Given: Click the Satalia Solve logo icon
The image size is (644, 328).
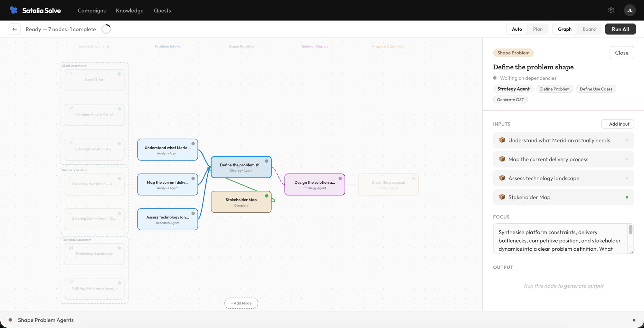Looking at the screenshot, I should pyautogui.click(x=14, y=10).
